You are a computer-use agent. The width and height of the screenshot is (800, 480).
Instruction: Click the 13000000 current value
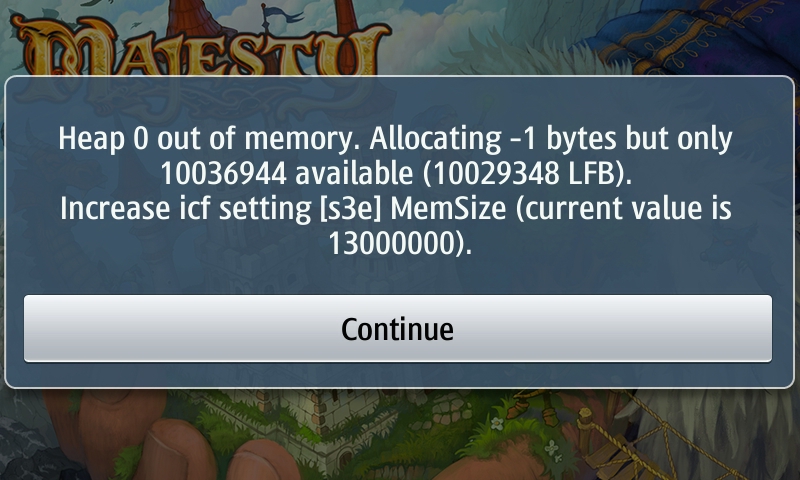coord(392,243)
